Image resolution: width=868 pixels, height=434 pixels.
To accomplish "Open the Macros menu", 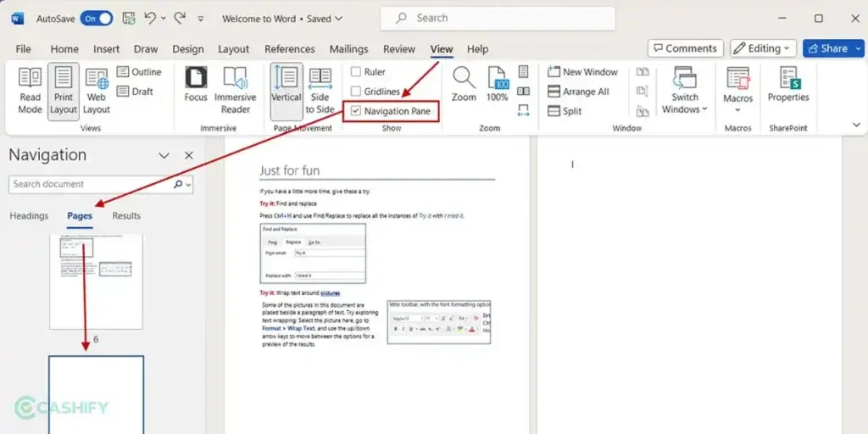I will [738, 92].
